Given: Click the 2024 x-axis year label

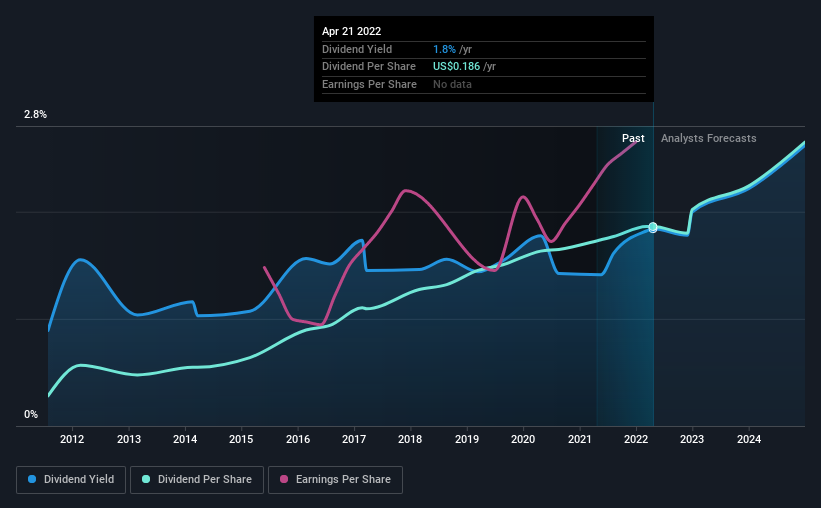Looking at the screenshot, I should tap(749, 439).
